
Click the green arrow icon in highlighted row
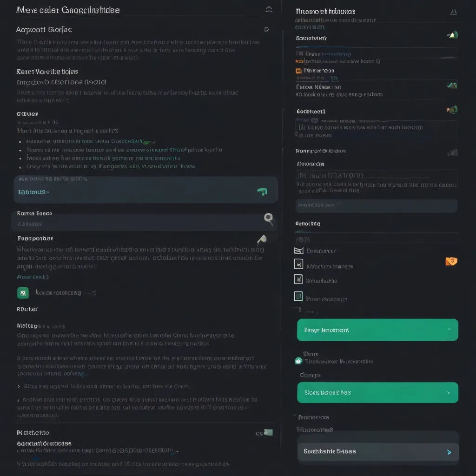pyautogui.click(x=262, y=192)
